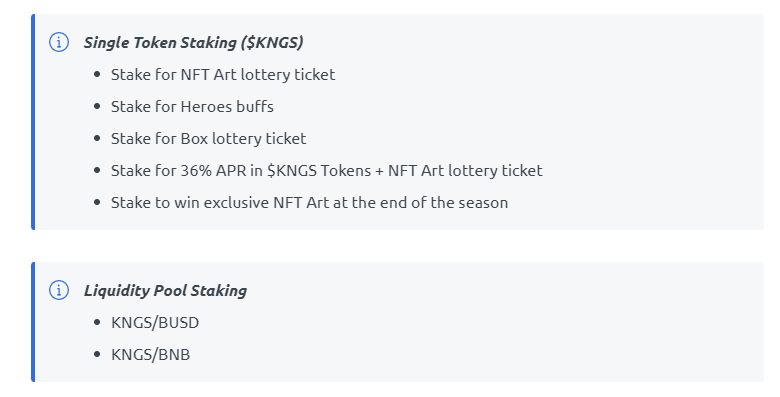Click the blue left border of Liquidity Pool box
This screenshot has width=780, height=397.
pyautogui.click(x=33, y=322)
